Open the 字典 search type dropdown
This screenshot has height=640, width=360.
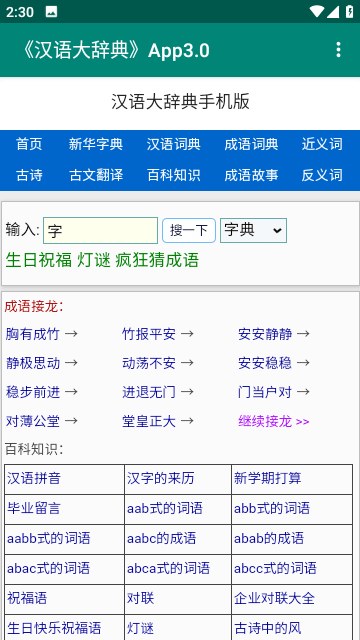[x=253, y=230]
